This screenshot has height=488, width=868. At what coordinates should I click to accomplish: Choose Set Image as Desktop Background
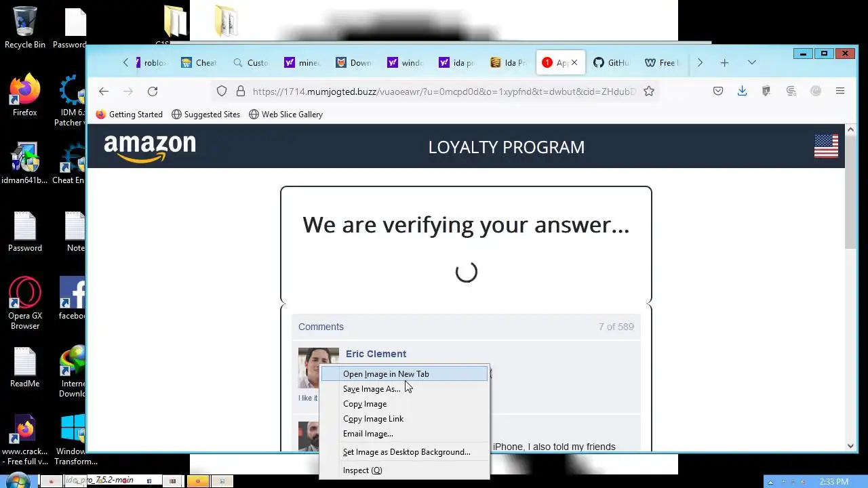pyautogui.click(x=404, y=452)
